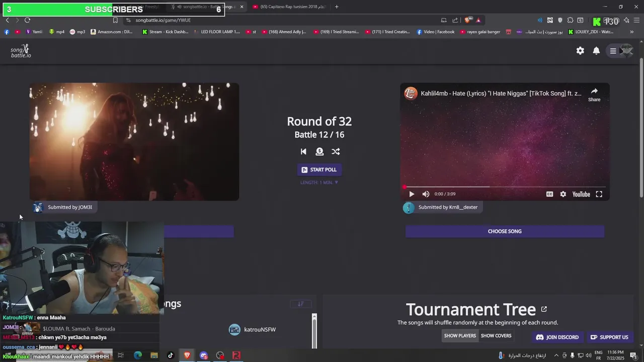This screenshot has width=644, height=362.
Task: Reload the browser page
Action: tap(27, 20)
